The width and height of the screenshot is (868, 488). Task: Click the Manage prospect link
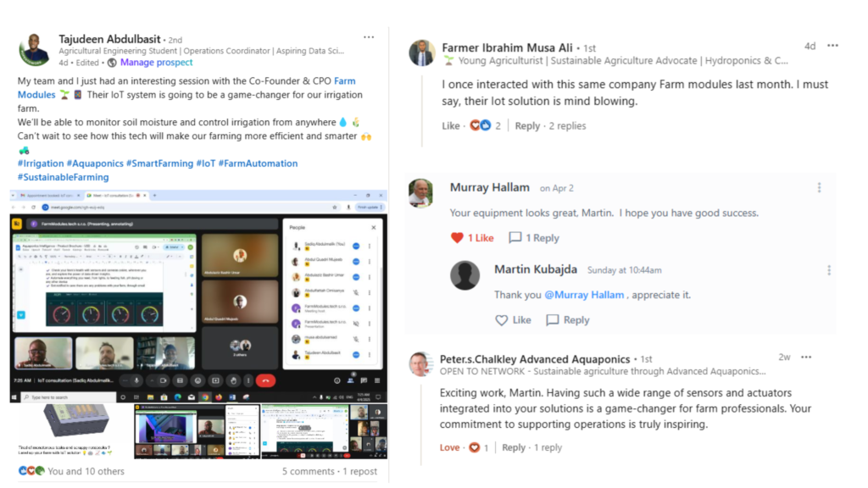pyautogui.click(x=157, y=63)
